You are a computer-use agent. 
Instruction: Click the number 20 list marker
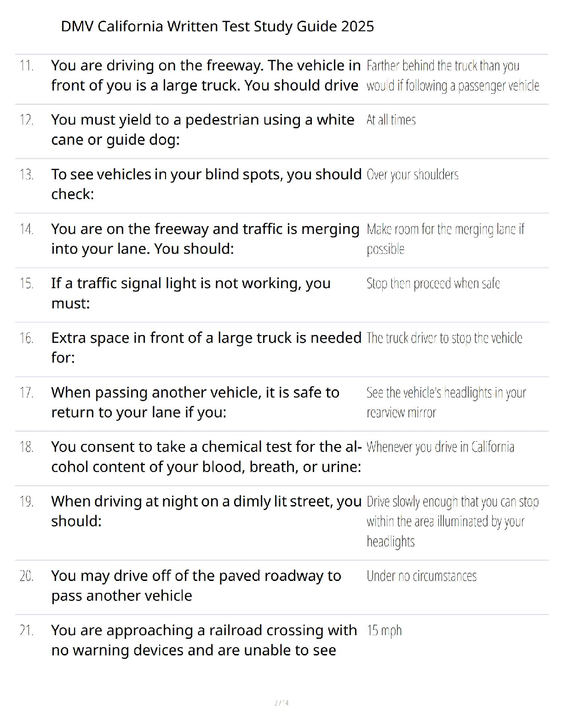27,576
